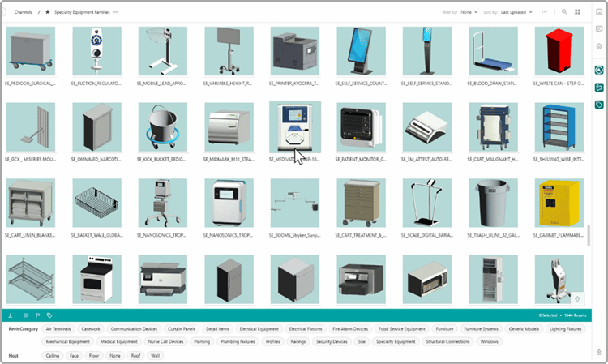Select the SE_PEDIGO_SURGICAL cart thumbnail
608x364 pixels.
pyautogui.click(x=31, y=51)
